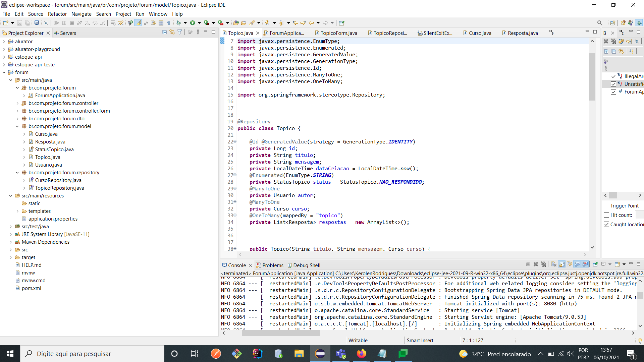Select application.properties in Project Explorer
This screenshot has width=644, height=362.
tap(53, 219)
